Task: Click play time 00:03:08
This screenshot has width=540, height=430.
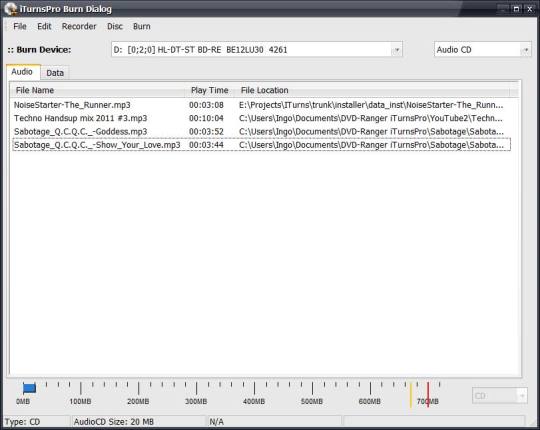Action: (x=206, y=105)
